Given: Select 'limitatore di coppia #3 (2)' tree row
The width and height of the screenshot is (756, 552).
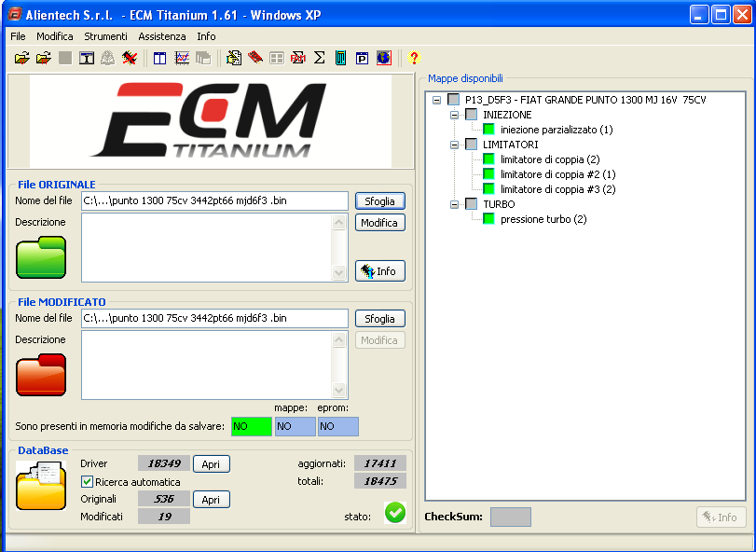Looking at the screenshot, I should 557,189.
